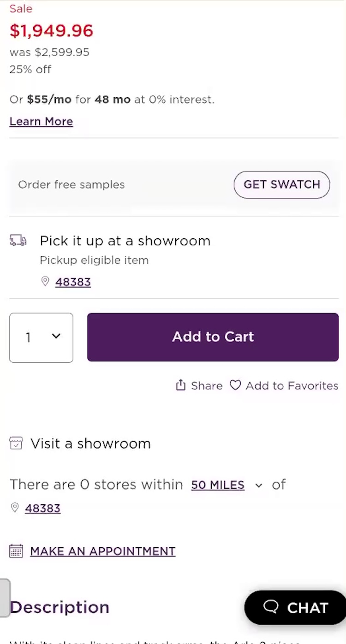Open the Learn More financing link

tap(41, 121)
